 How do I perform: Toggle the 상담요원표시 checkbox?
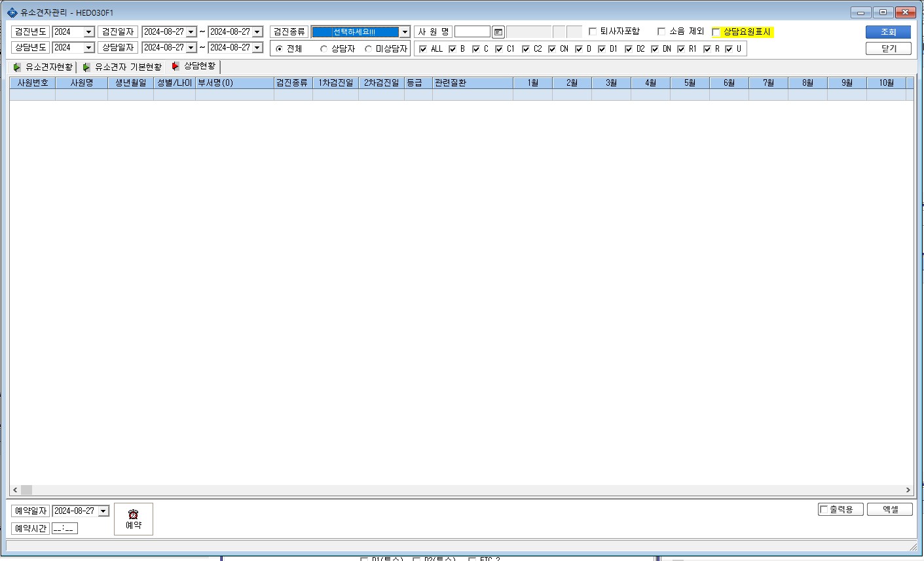716,32
